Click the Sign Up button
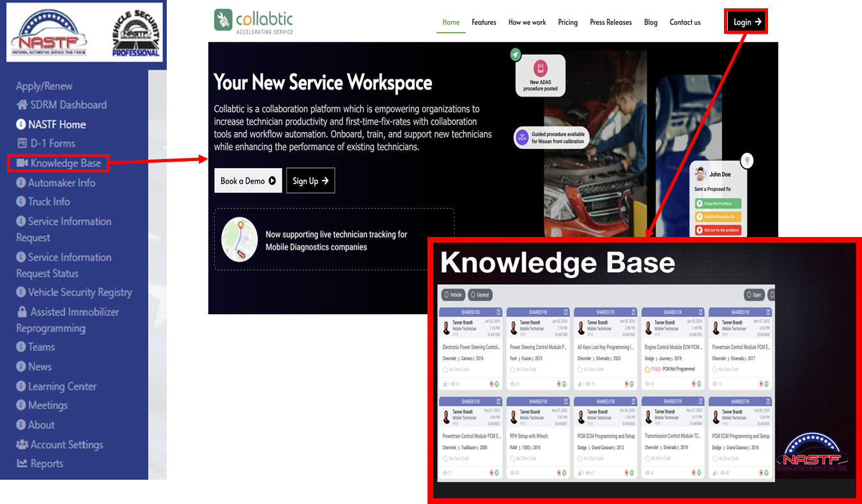Screen dimensions: 862x504 click(x=311, y=181)
